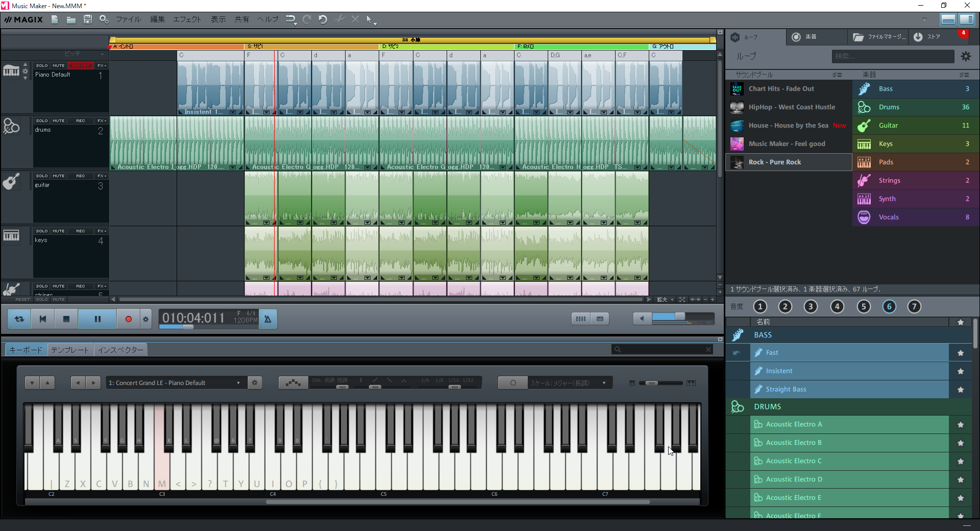980x531 pixels.
Task: Solo the Piano Default track
Action: click(42, 65)
